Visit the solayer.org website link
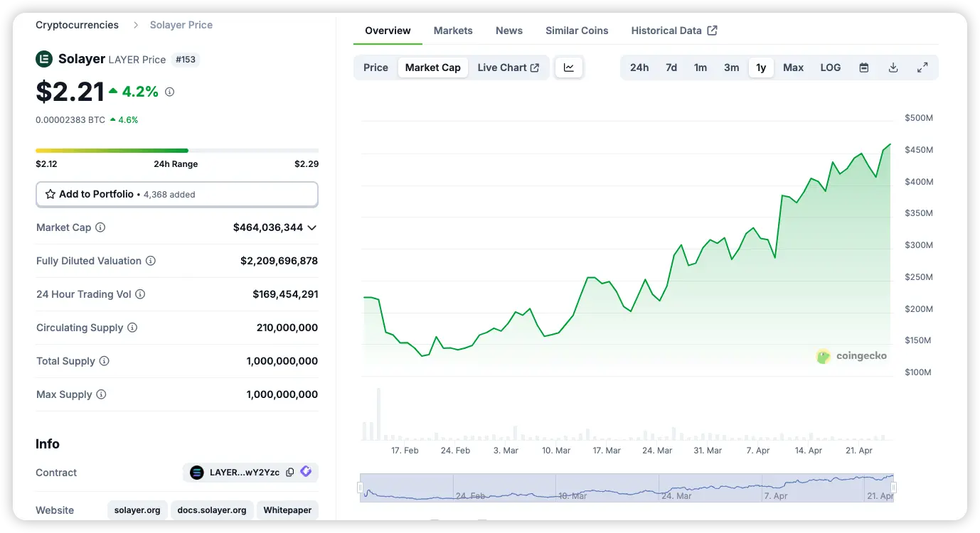Viewport: 980px width, 533px height. click(x=137, y=510)
